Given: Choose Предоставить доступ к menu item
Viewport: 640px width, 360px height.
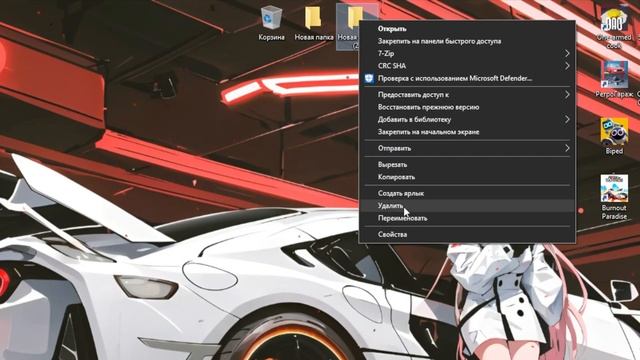Looking at the screenshot, I should pos(467,95).
